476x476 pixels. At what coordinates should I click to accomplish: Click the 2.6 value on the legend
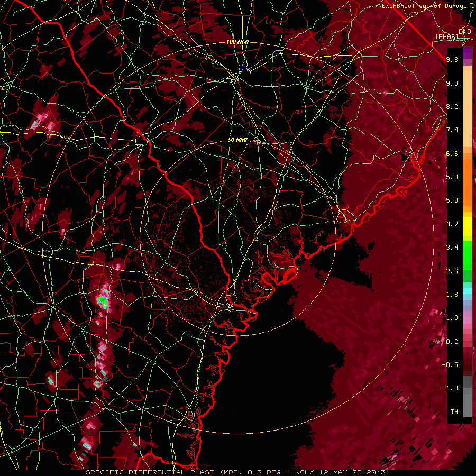(452, 271)
